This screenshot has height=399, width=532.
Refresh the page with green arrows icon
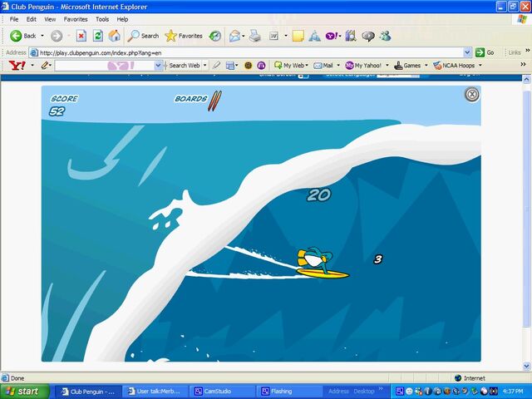click(x=98, y=36)
